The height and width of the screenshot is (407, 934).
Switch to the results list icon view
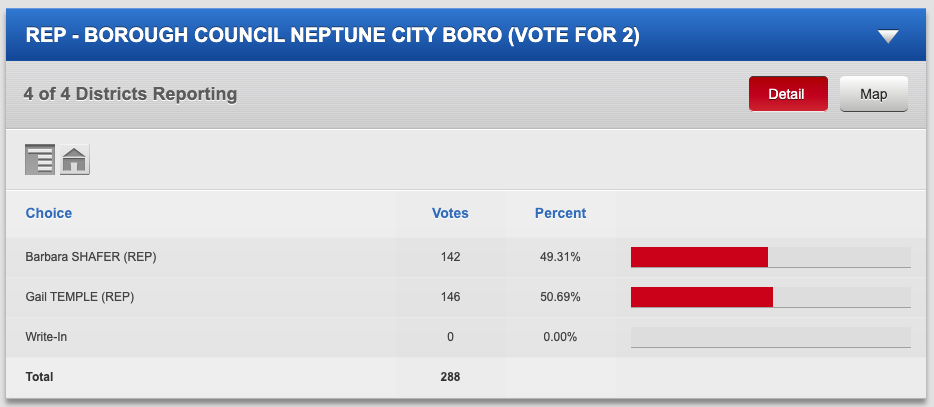40,160
